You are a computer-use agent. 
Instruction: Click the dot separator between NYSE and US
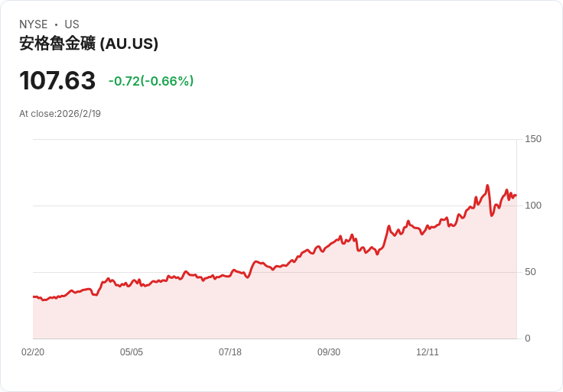[x=57, y=24]
